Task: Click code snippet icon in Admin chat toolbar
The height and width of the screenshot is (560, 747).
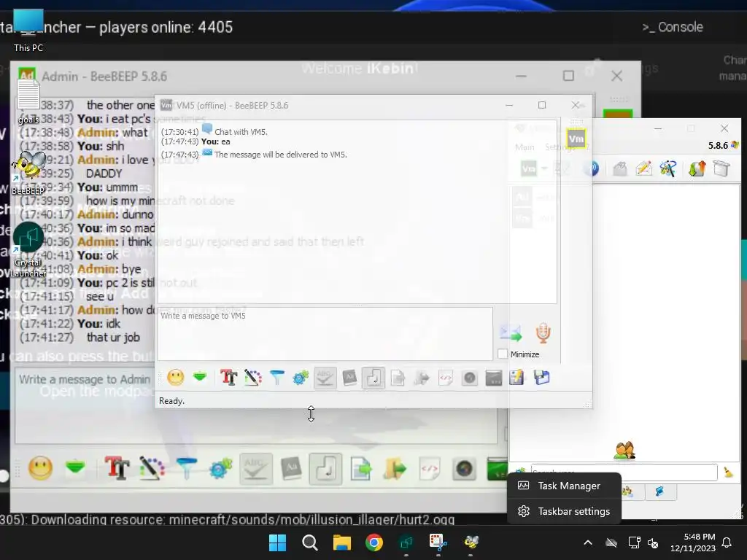Action: point(430,469)
